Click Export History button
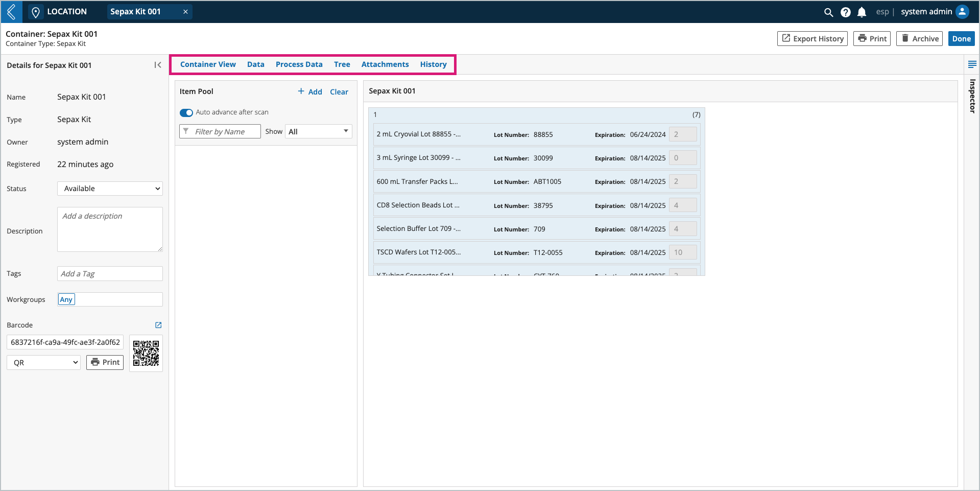This screenshot has width=980, height=491. pyautogui.click(x=812, y=39)
